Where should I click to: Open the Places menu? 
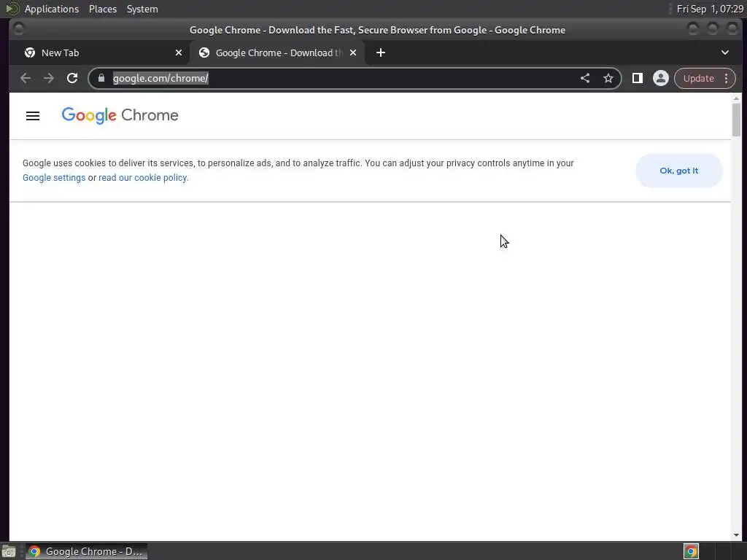(102, 9)
